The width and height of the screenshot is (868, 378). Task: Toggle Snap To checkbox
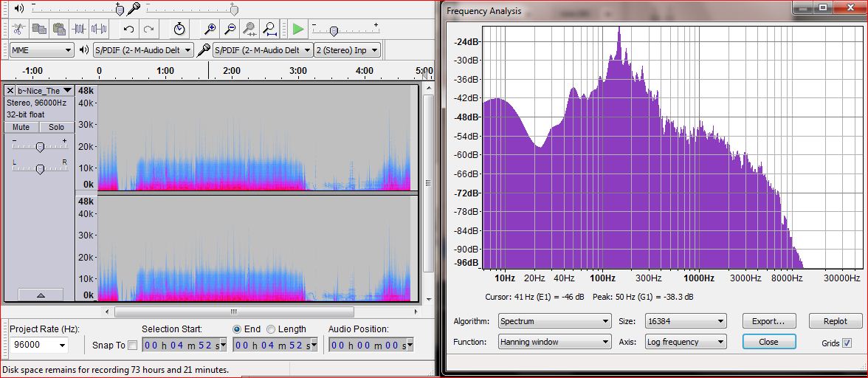pos(132,346)
